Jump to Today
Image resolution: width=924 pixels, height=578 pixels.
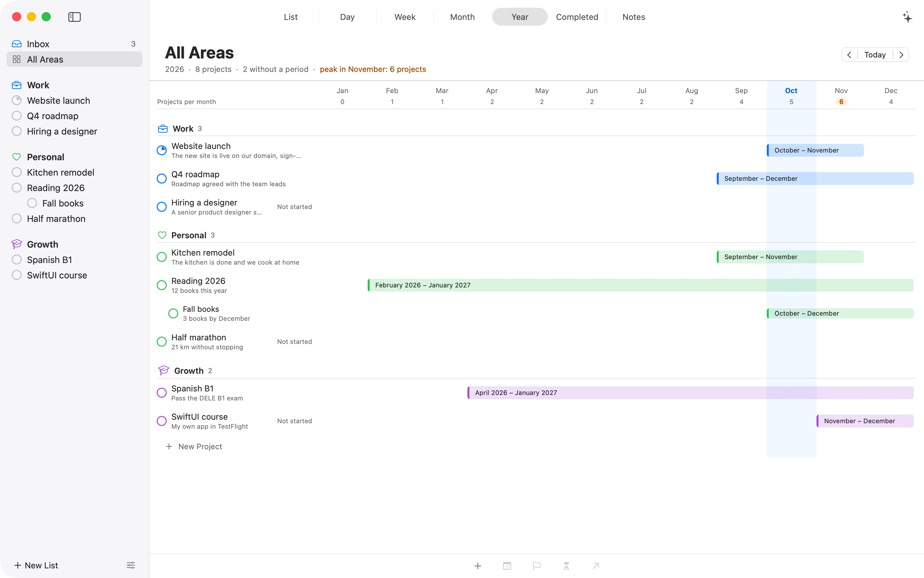875,55
